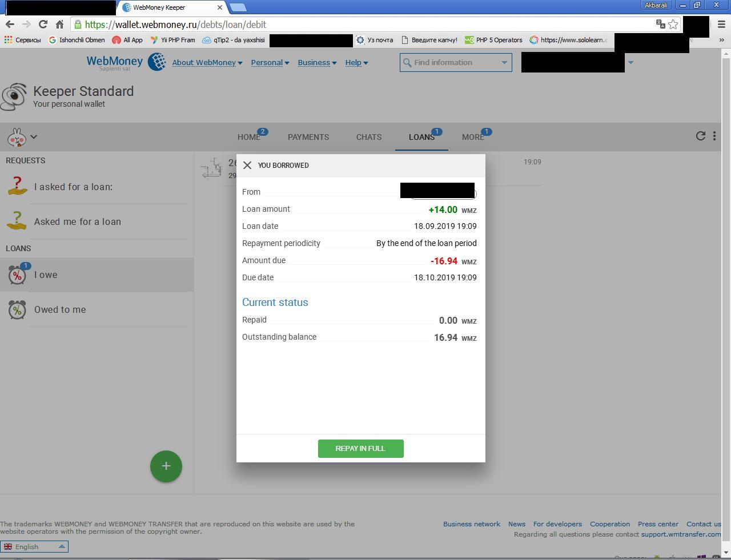Switch to the Payments tab
The height and width of the screenshot is (560, 731).
pos(308,137)
